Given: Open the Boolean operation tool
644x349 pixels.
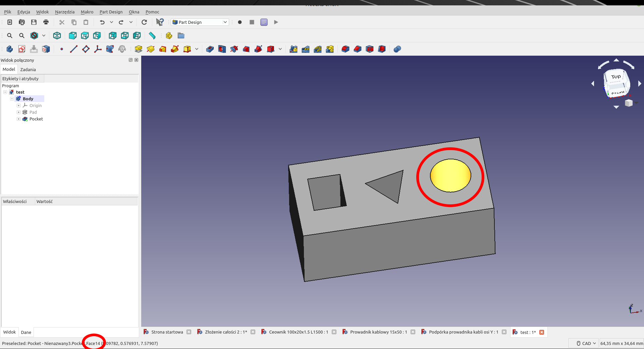Looking at the screenshot, I should click(x=397, y=49).
